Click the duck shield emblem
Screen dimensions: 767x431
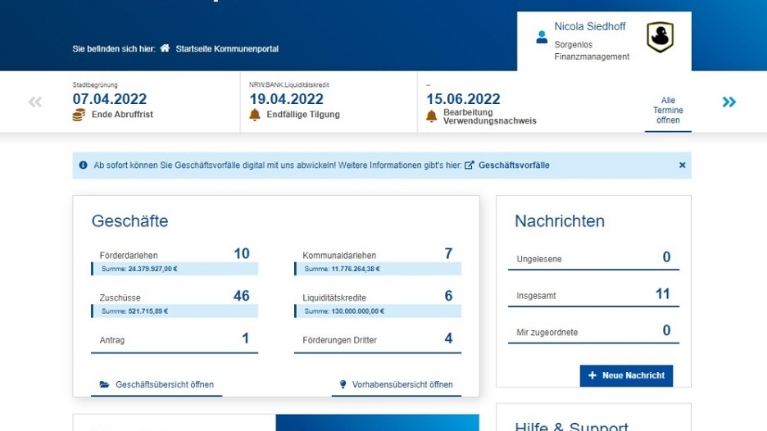pyautogui.click(x=660, y=37)
